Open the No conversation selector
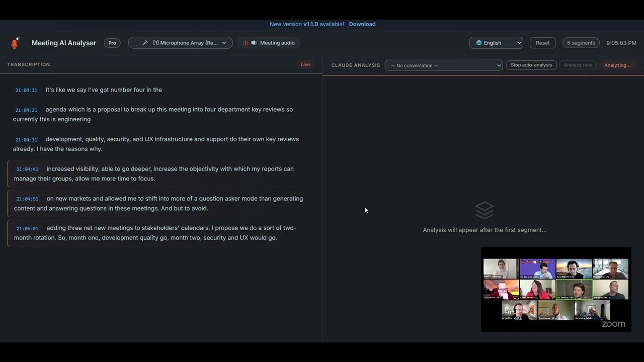Viewport: 644px width, 362px height. click(443, 65)
